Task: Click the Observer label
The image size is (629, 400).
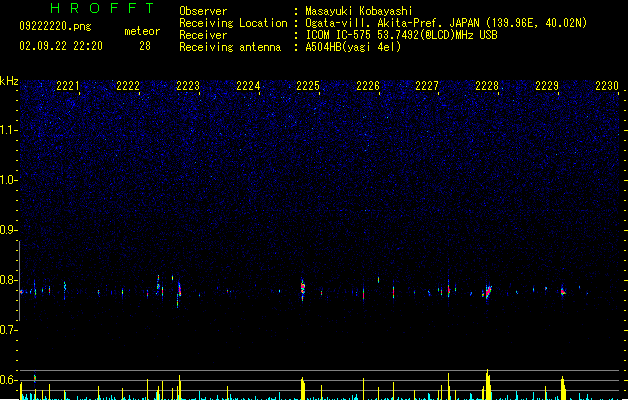Action: pyautogui.click(x=203, y=11)
